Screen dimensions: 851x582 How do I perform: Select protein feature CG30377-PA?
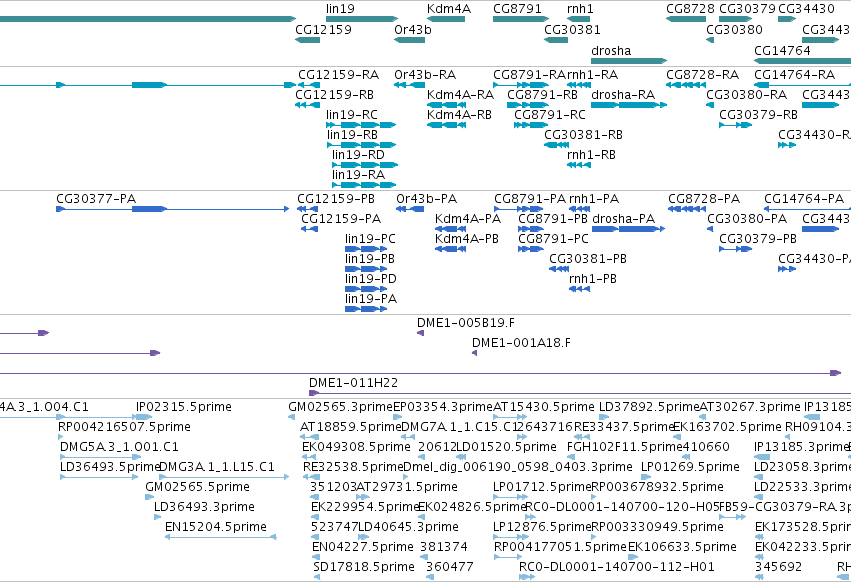tap(173, 209)
